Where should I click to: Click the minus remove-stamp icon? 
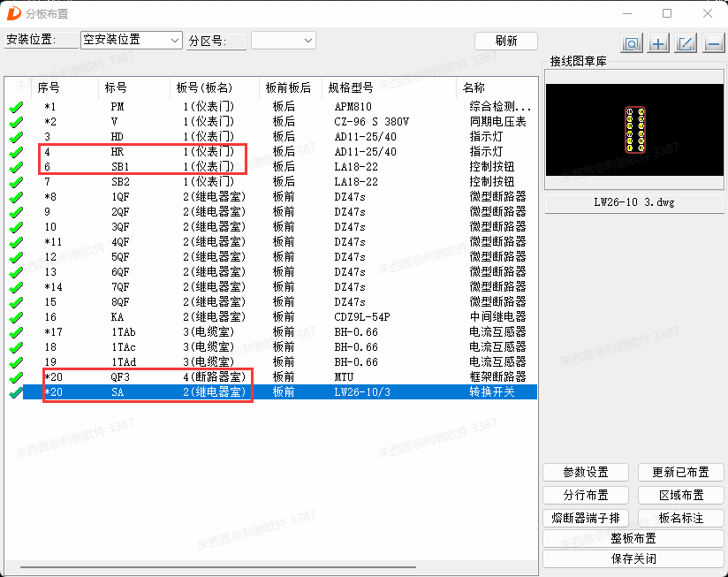714,43
